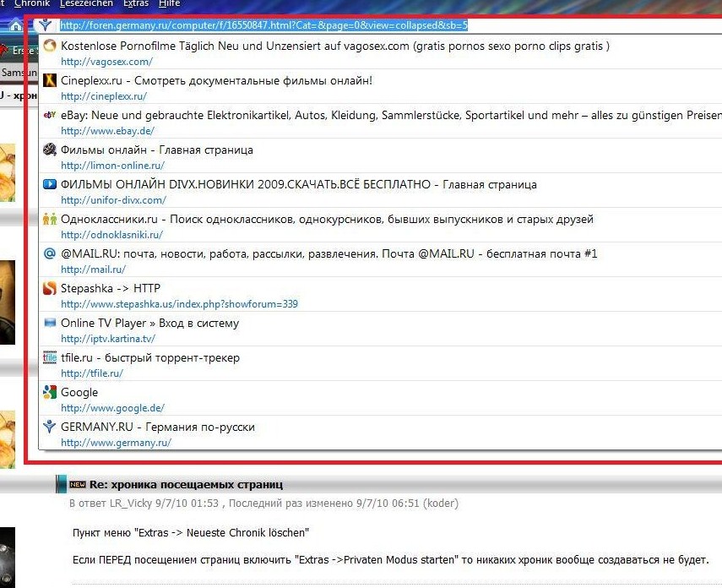The image size is (722, 588).
Task: Click the germany.ru site icon in address bar
Action: pos(45,24)
